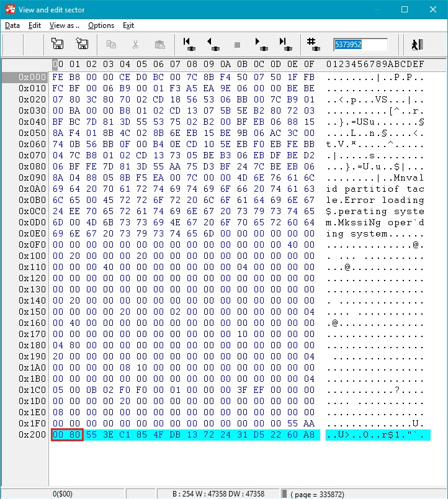The height and width of the screenshot is (499, 448).
Task: Click byte A8 at end of row 0x200
Action: click(309, 434)
